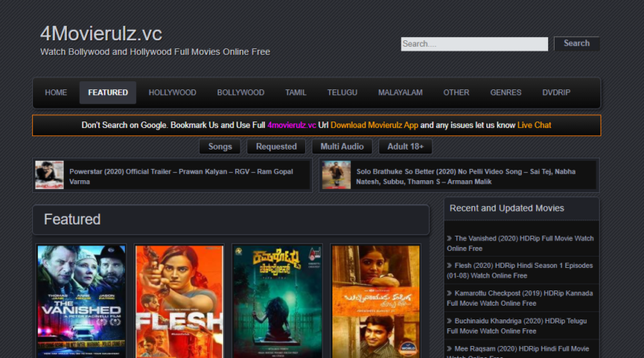Click the Solo Brathuke So Better thumbnail
This screenshot has width=644, height=358.
(336, 175)
